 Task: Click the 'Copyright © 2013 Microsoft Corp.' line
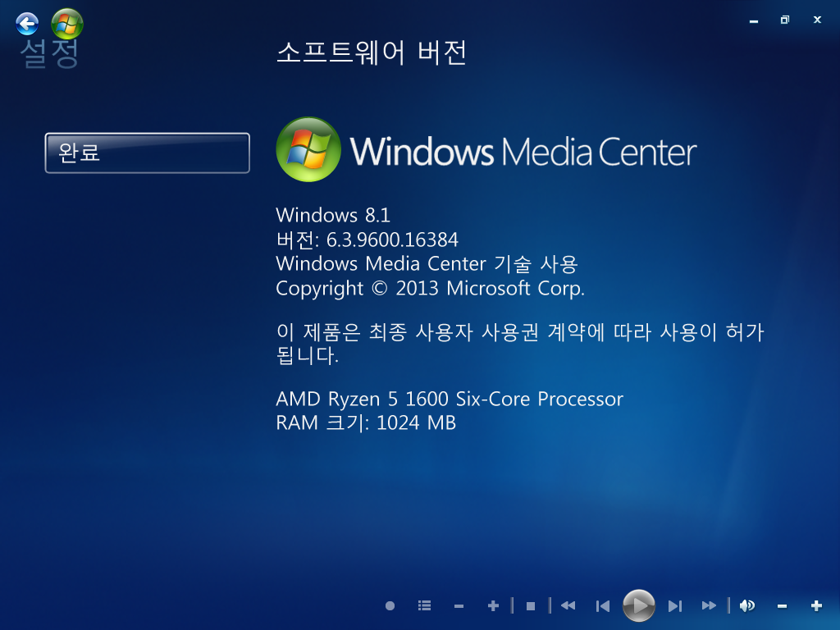click(x=430, y=289)
